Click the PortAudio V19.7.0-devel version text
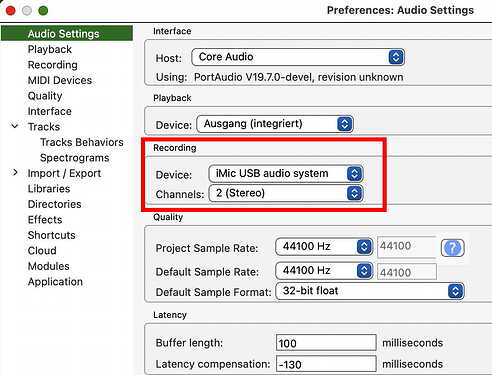The image size is (492, 375). (298, 77)
